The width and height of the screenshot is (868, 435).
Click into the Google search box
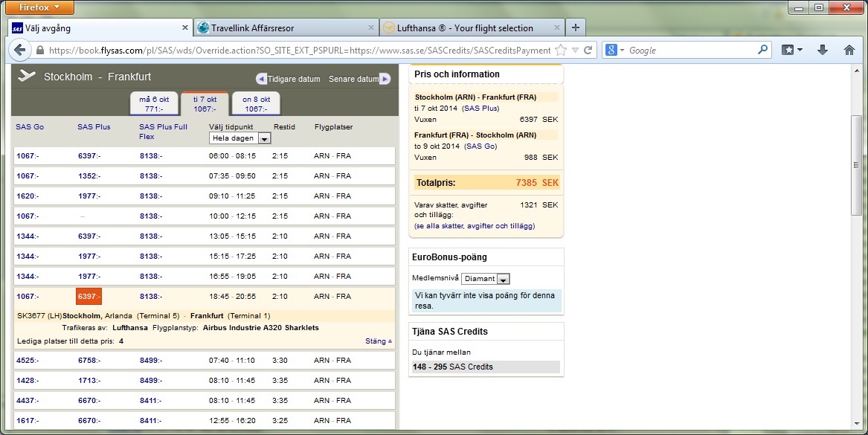pyautogui.click(x=691, y=51)
